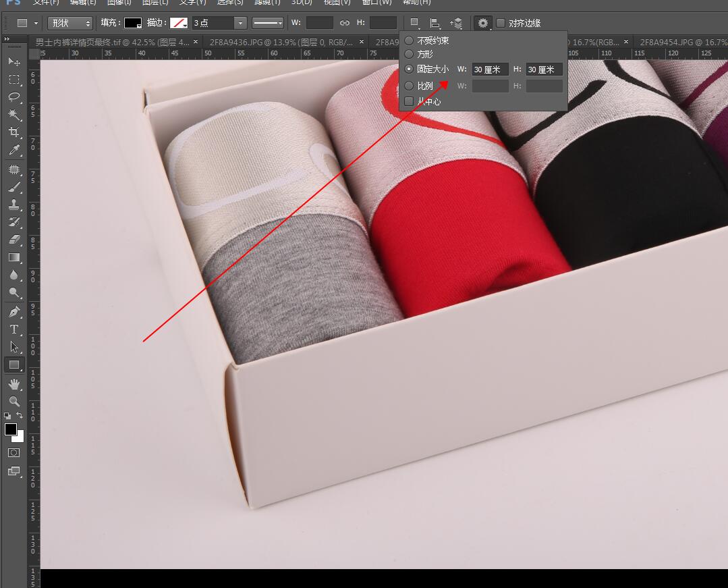Click the options bar H height field
Screen dimensions: 728x588
(x=383, y=23)
